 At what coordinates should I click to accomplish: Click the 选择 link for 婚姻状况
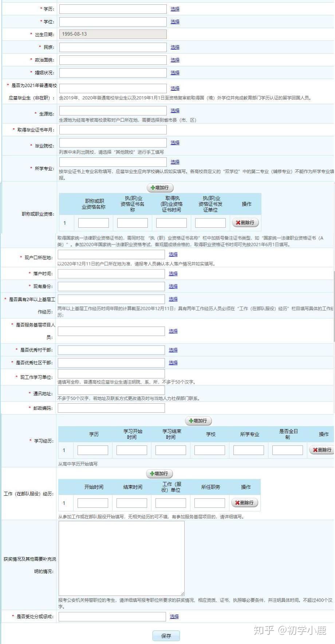175,72
